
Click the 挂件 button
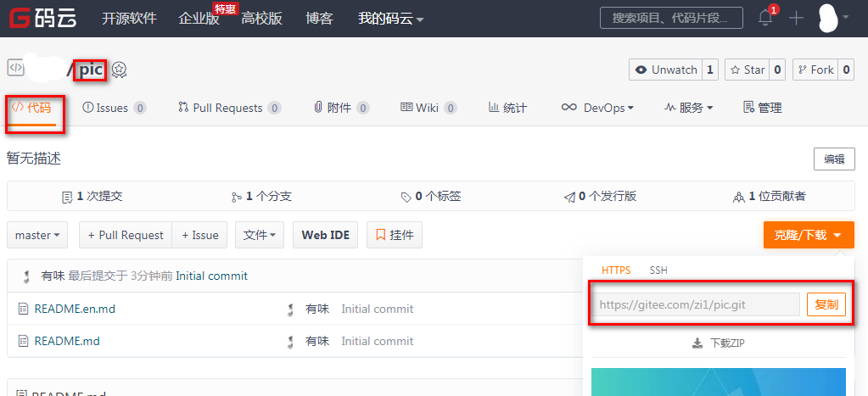tap(395, 235)
